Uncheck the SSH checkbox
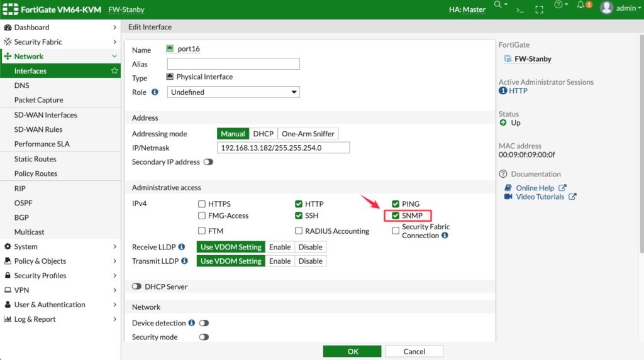Viewport: 644px width, 360px height. click(299, 215)
